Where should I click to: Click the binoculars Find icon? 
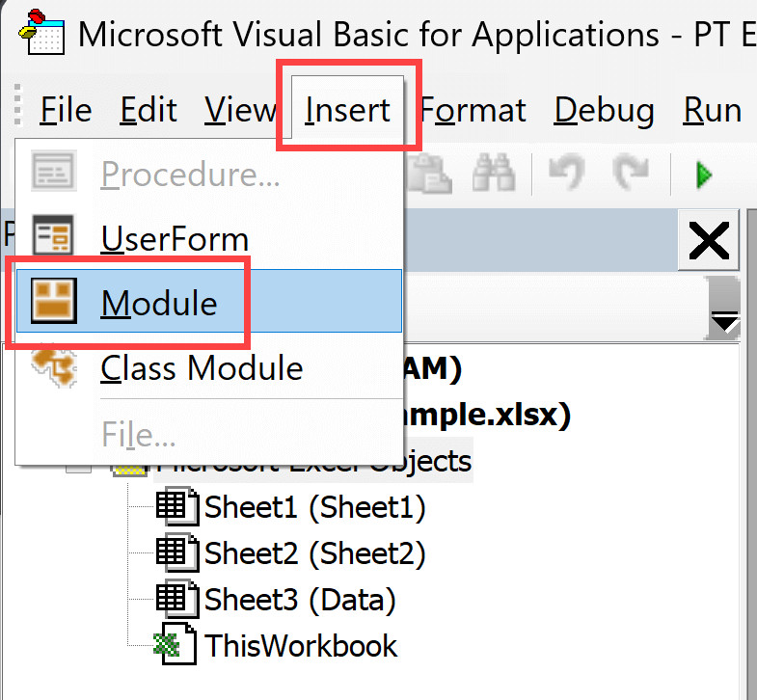(493, 174)
